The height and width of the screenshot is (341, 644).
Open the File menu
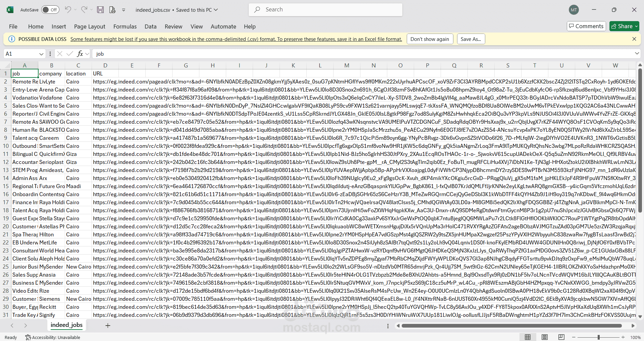pyautogui.click(x=13, y=26)
